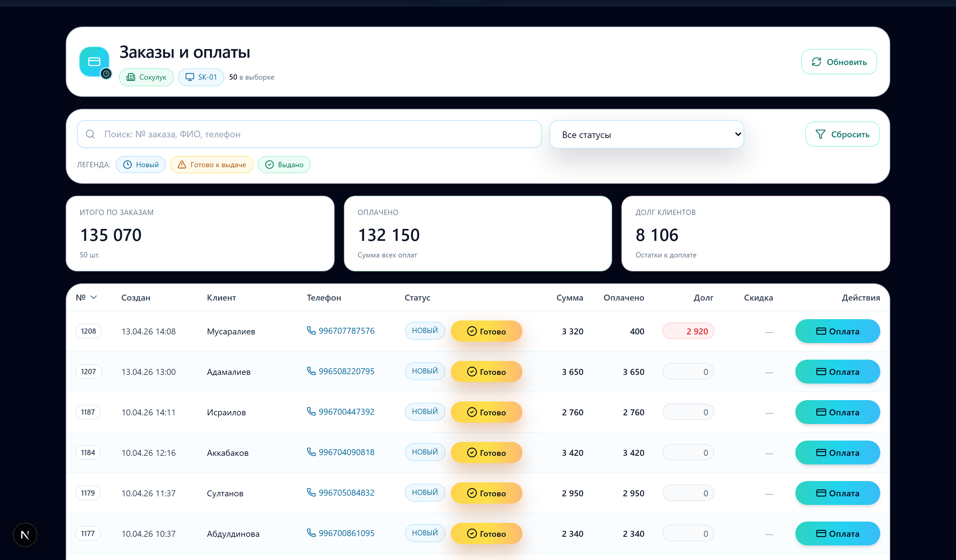
Task: Click the Долг column header
Action: click(x=703, y=298)
